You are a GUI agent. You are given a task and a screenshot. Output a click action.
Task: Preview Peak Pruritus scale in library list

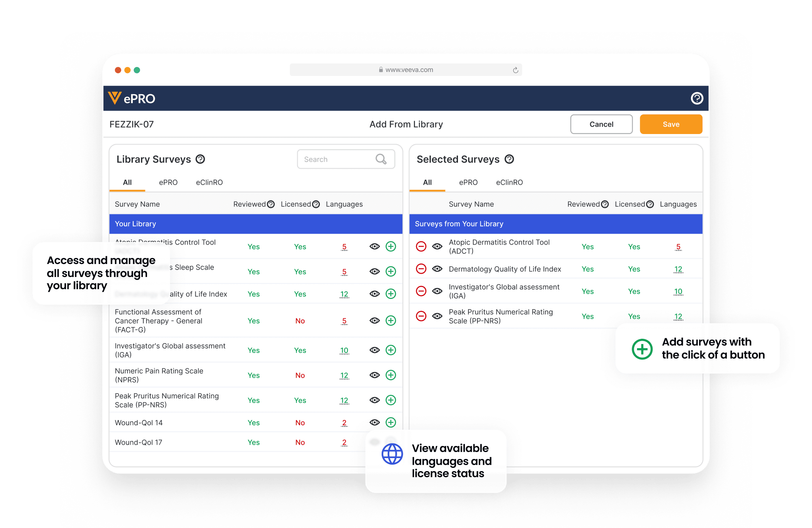coord(374,400)
